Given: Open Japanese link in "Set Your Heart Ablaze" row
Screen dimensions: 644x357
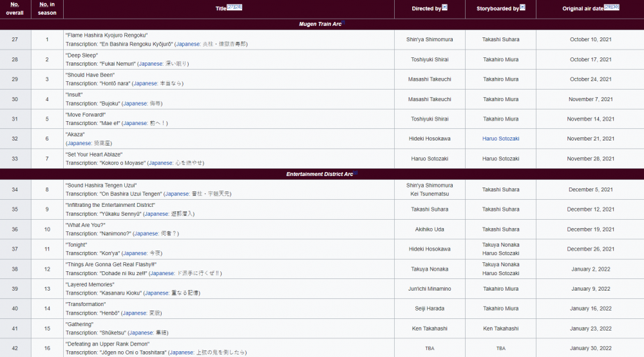Looking at the screenshot, I should 161,163.
